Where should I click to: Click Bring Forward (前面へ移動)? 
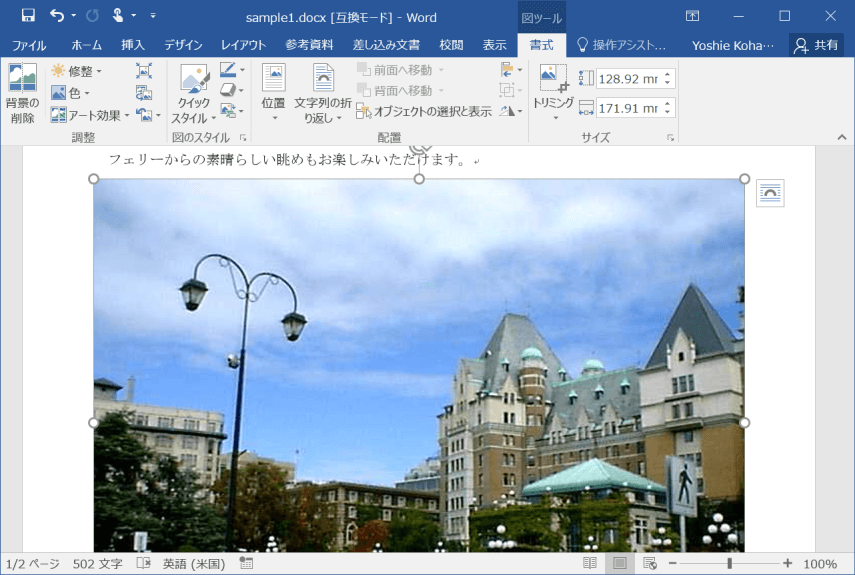pos(401,70)
